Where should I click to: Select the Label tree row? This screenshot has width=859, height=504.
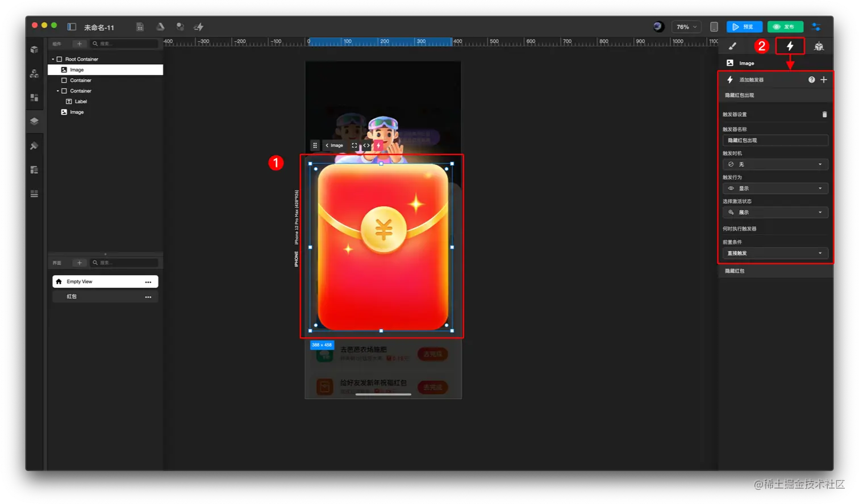(x=106, y=102)
